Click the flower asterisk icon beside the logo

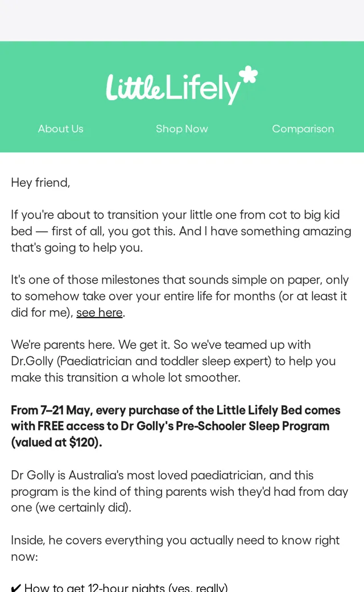pos(249,75)
